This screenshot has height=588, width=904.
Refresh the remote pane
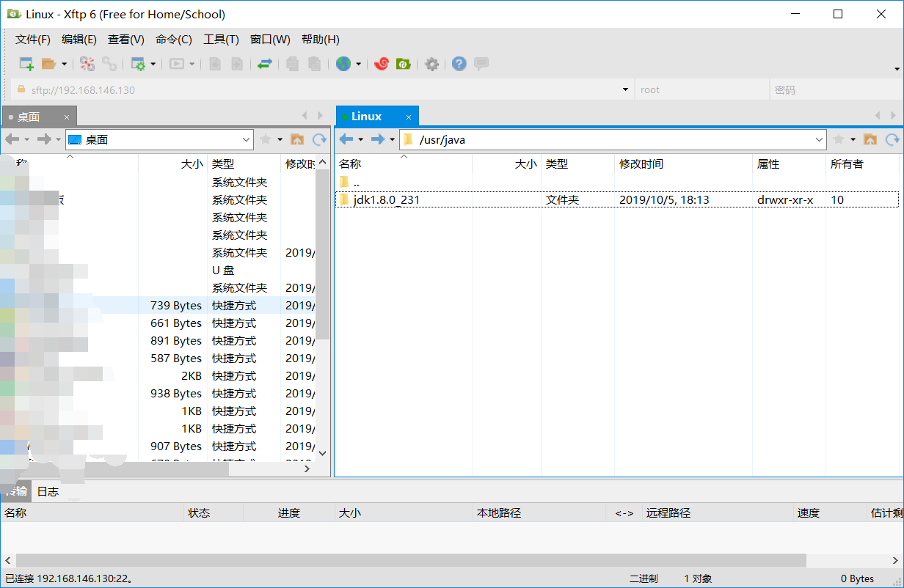coord(892,139)
